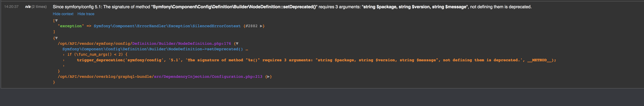The width and height of the screenshot is (644, 106).
Task: Click the Hide trace link
Action: click(x=86, y=14)
